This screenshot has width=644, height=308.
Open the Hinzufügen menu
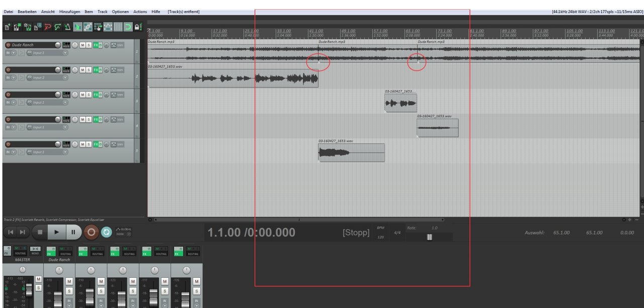pos(69,11)
